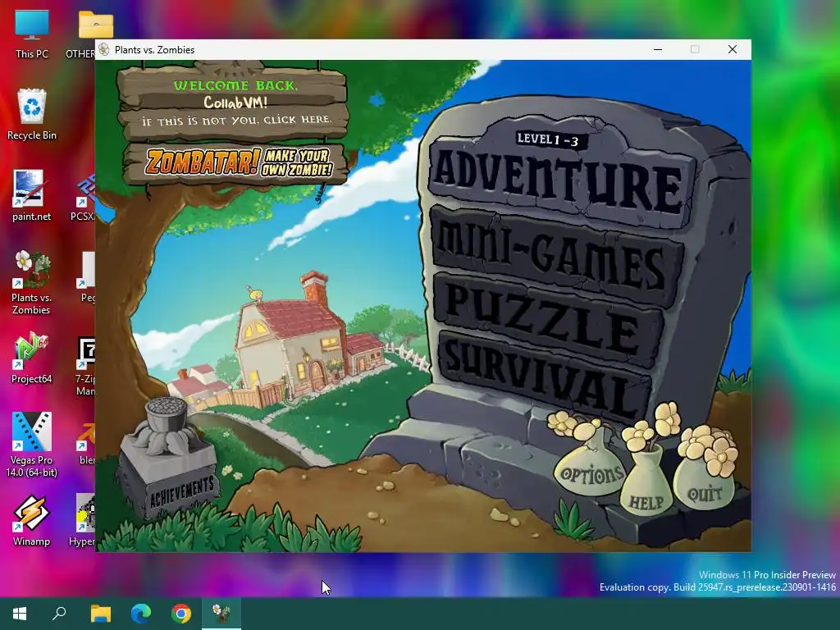Close the Plants vs. Zombies window
Image resolution: width=840 pixels, height=630 pixels.
pyautogui.click(x=733, y=49)
